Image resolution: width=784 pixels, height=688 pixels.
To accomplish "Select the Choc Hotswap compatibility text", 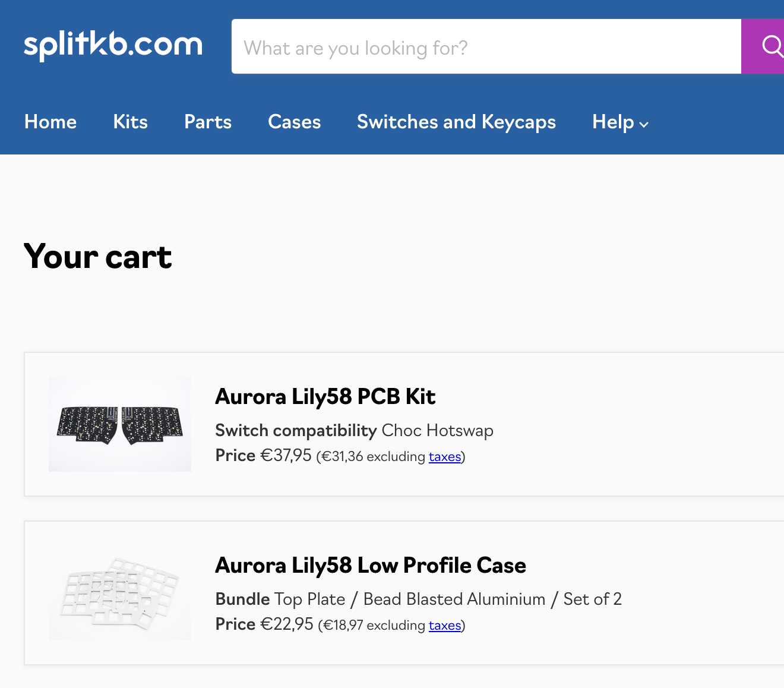I will [438, 430].
